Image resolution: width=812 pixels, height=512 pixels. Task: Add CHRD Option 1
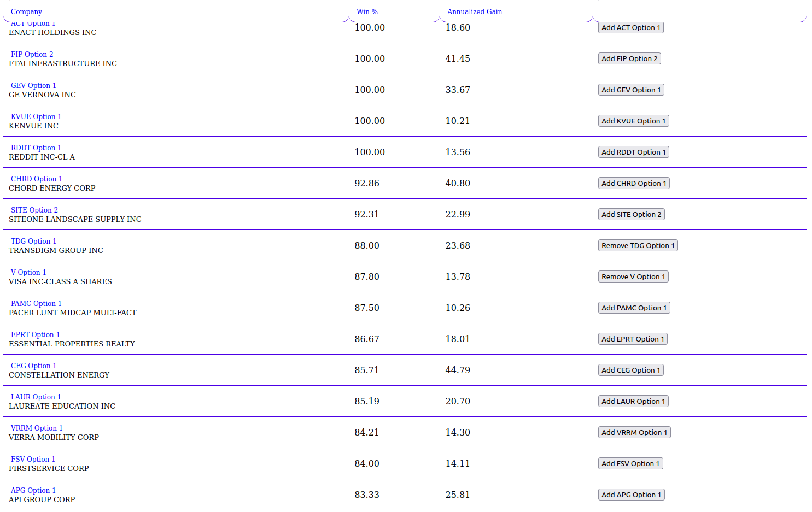pyautogui.click(x=634, y=183)
